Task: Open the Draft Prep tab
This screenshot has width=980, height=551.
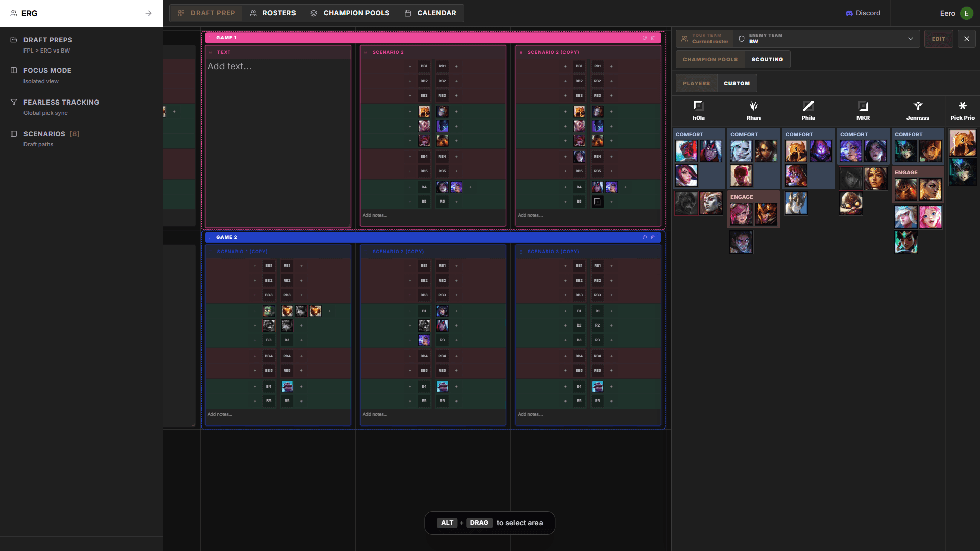Action: pyautogui.click(x=206, y=13)
